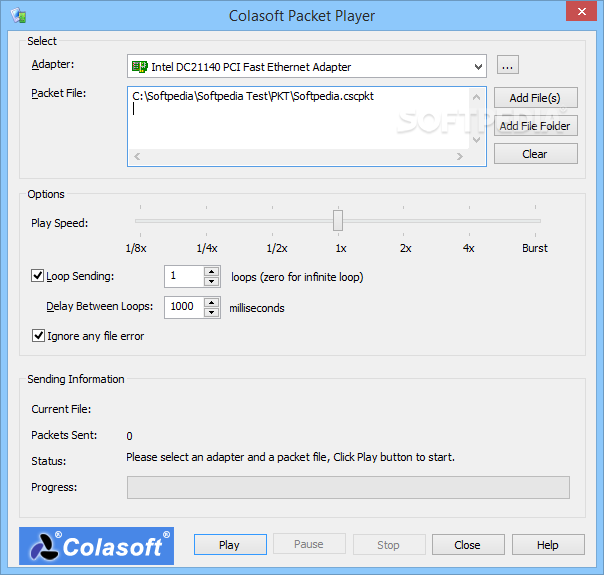
Task: Open Help with the Help button
Action: click(x=548, y=545)
